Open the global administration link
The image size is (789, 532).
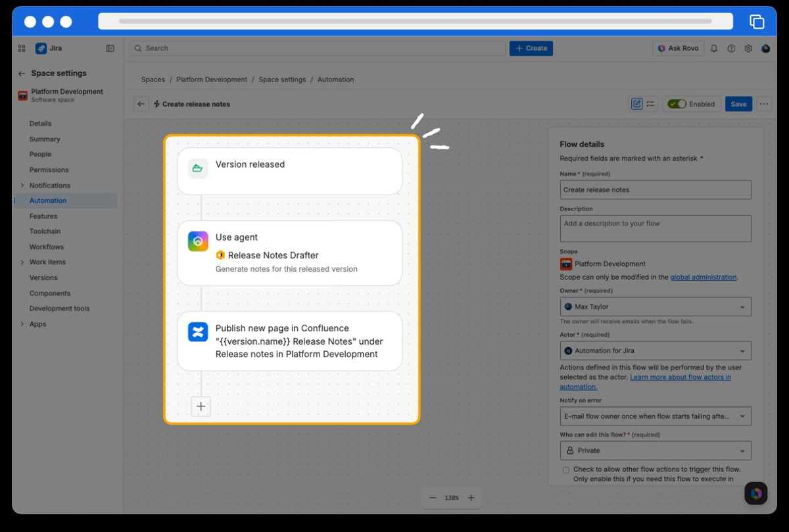tap(704, 278)
